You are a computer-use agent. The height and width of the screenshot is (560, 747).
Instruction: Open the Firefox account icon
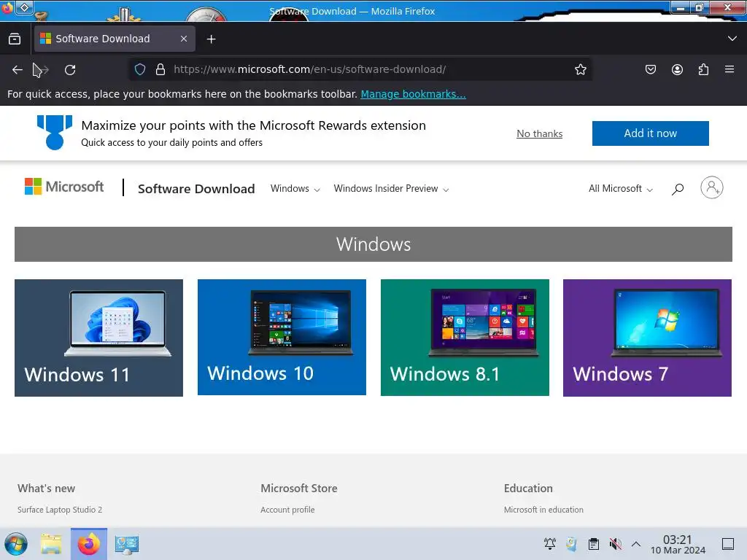[677, 69]
